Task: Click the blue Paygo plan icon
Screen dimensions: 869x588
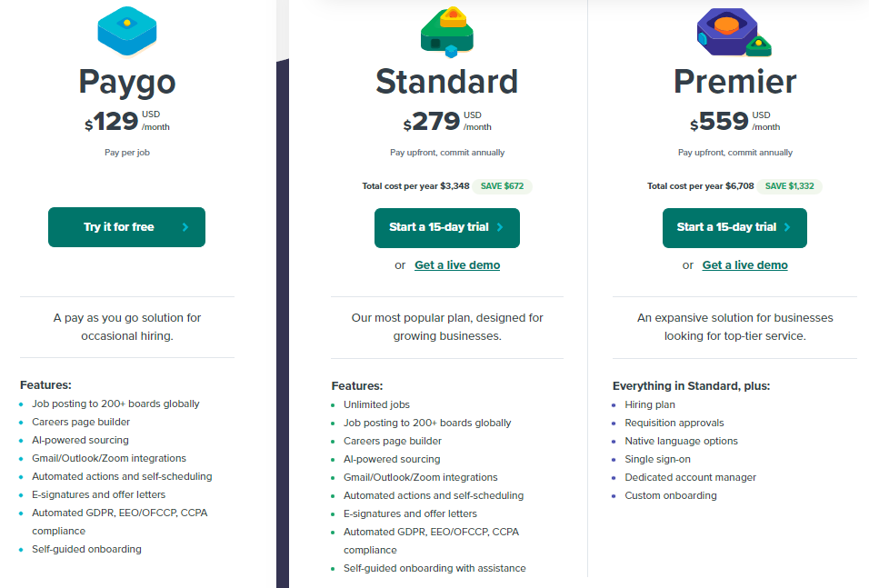Action: (127, 31)
